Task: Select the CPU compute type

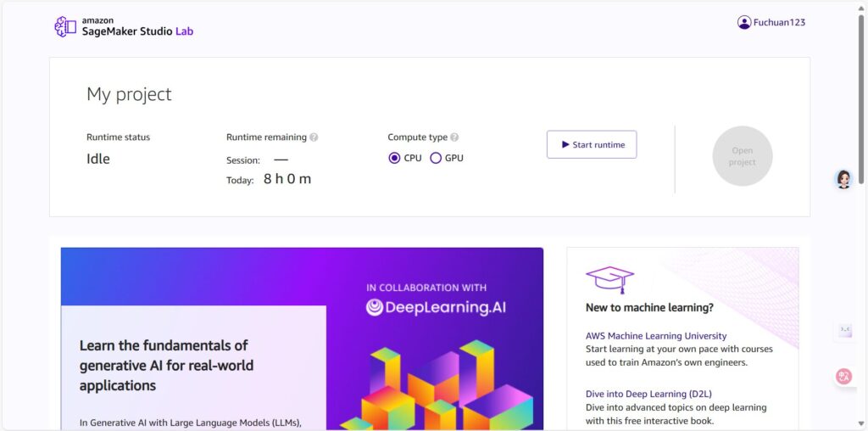Action: (394, 159)
